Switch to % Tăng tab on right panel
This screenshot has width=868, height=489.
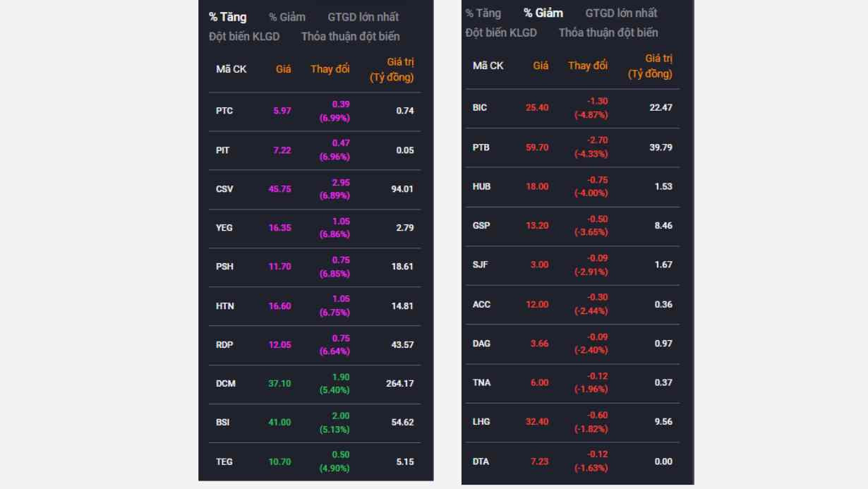click(482, 13)
